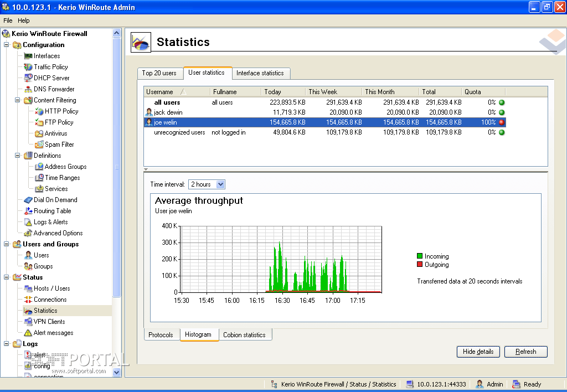Collapse the Content Filtering node
Image resolution: width=567 pixels, height=392 pixels.
click(x=17, y=100)
